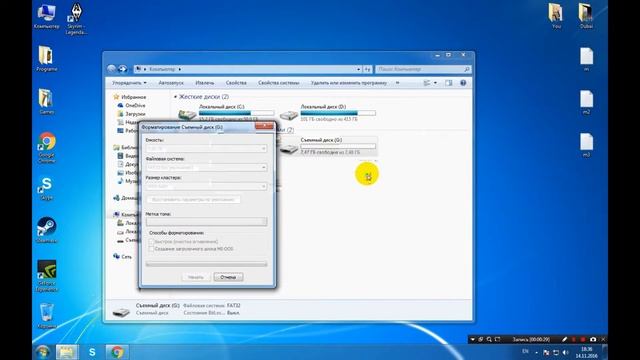Open the GeForce Experience shortcut

(47, 276)
